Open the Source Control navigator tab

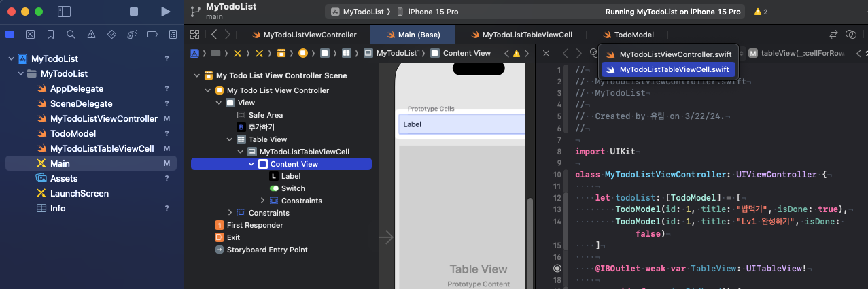[x=30, y=34]
